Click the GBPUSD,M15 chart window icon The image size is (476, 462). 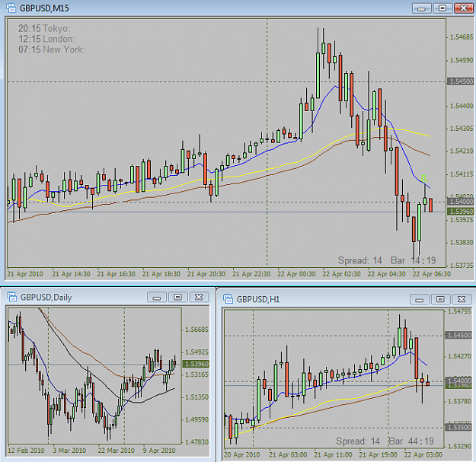pos(11,8)
